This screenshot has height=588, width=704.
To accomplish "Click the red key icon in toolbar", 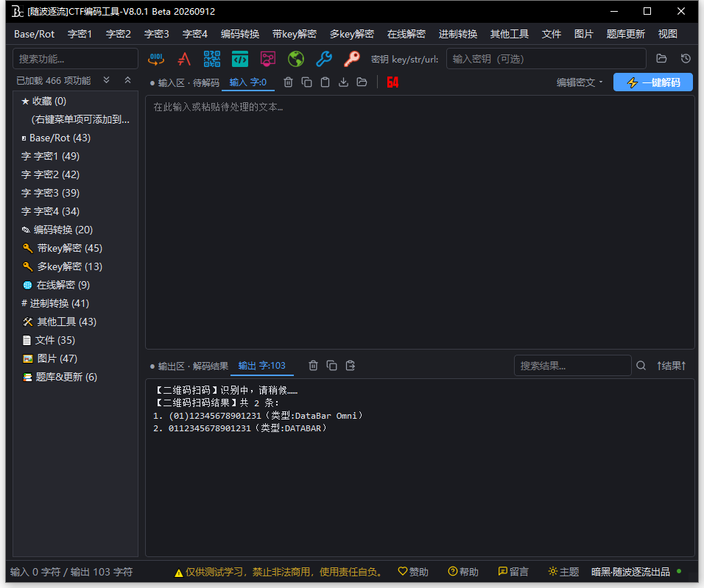I will [351, 59].
